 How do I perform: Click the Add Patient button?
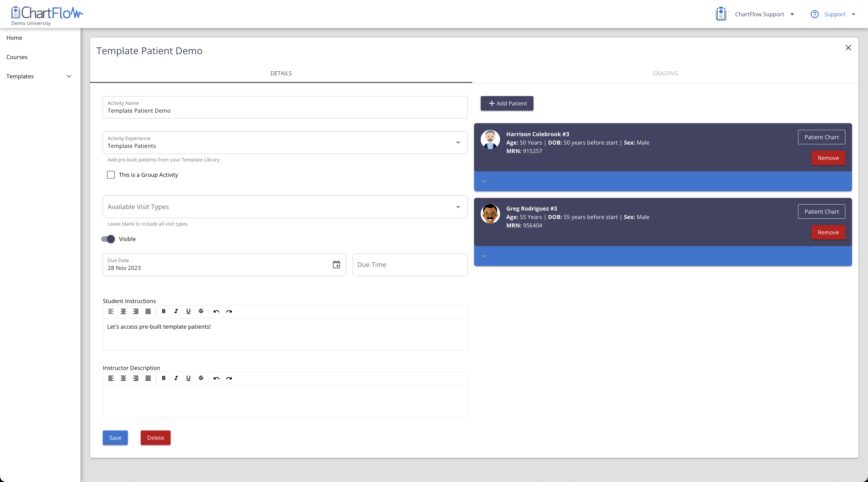(x=507, y=103)
